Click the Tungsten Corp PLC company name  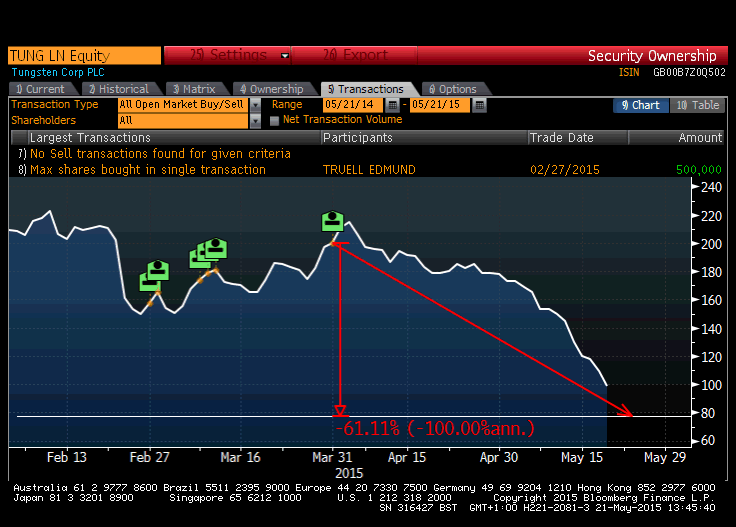click(x=58, y=72)
